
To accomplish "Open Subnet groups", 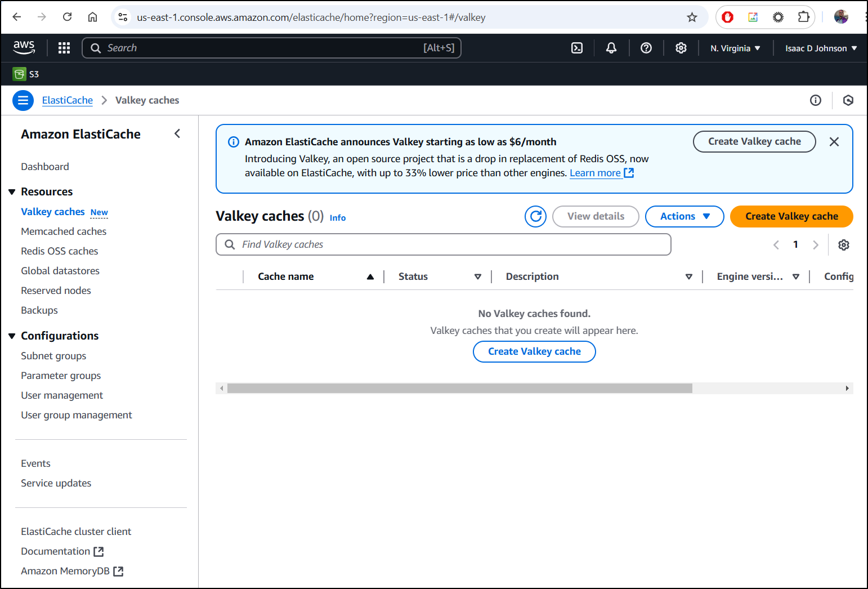I will point(53,356).
